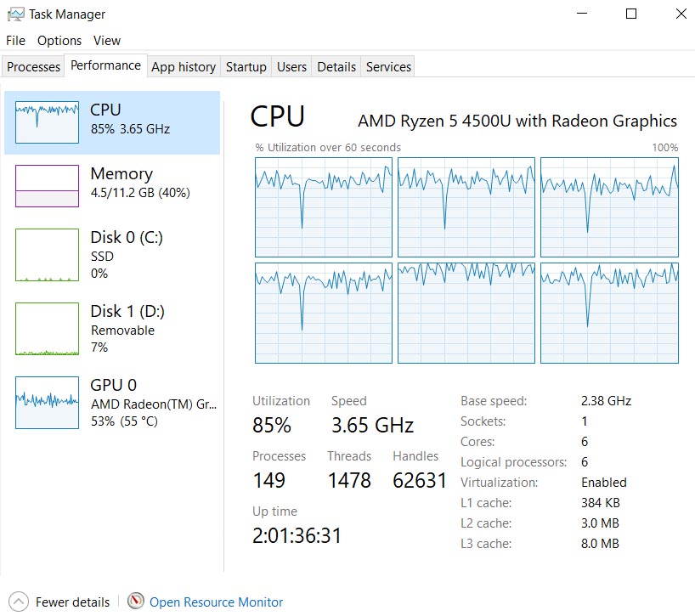This screenshot has height=616, width=695.
Task: Open the Users tab
Action: click(x=291, y=67)
